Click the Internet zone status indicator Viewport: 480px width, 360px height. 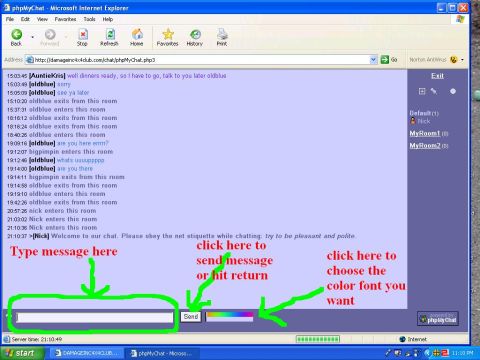click(413, 339)
